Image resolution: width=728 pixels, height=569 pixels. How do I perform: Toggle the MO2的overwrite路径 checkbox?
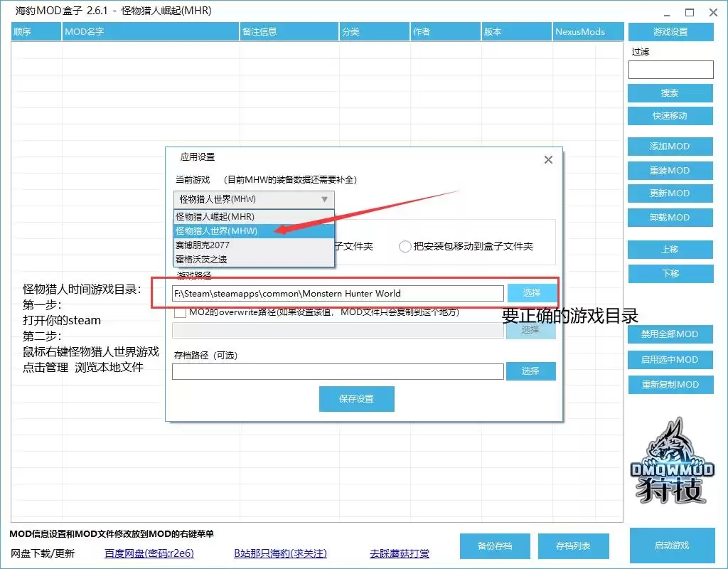pyautogui.click(x=180, y=312)
